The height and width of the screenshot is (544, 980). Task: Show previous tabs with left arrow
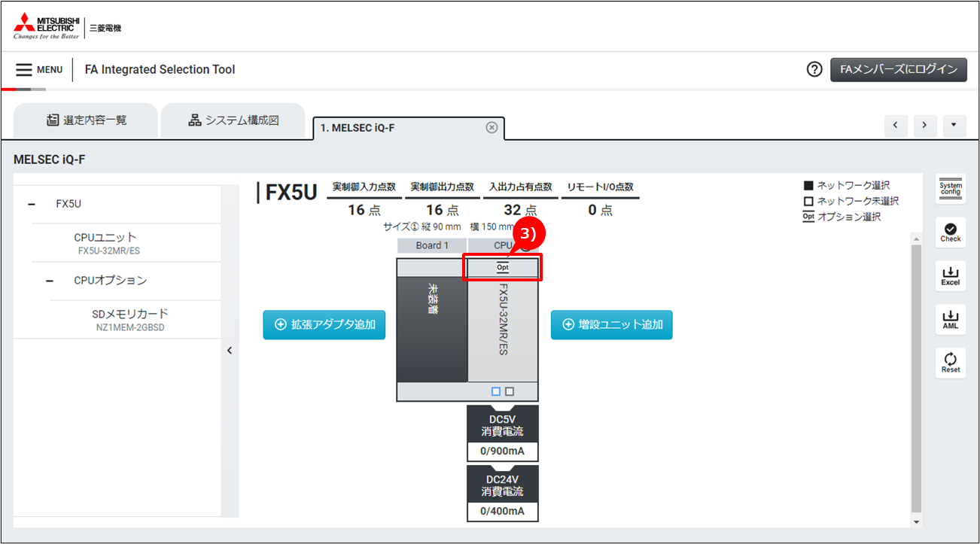[x=895, y=126]
